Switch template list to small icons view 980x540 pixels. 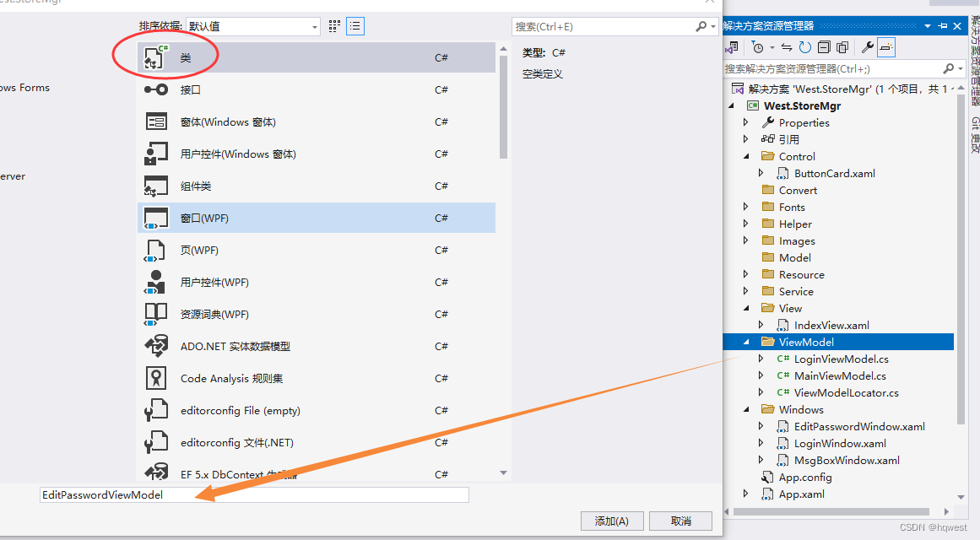pyautogui.click(x=334, y=26)
